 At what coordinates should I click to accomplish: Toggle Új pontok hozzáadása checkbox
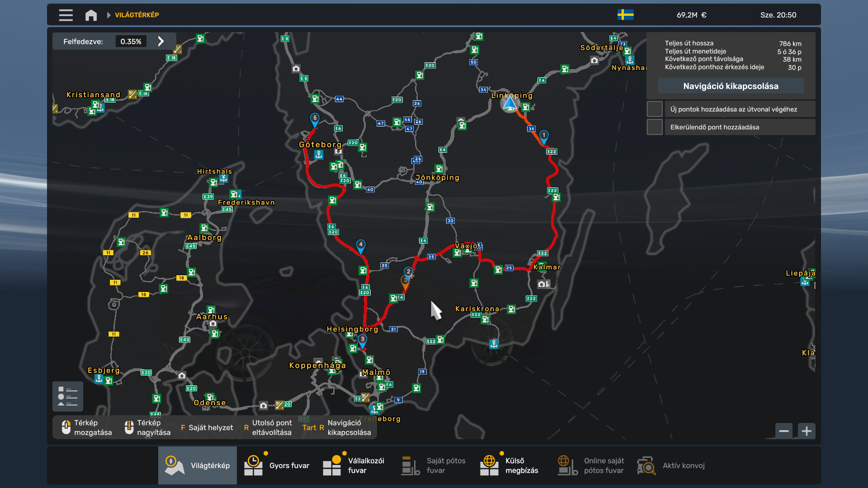(655, 109)
